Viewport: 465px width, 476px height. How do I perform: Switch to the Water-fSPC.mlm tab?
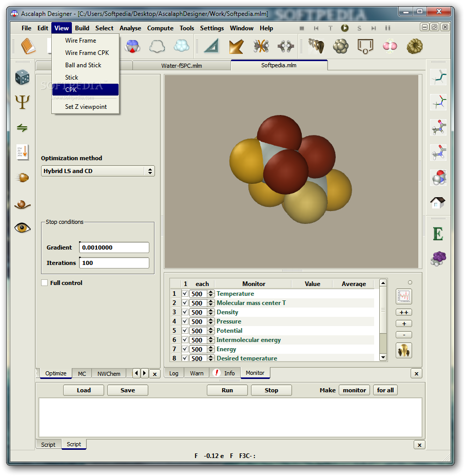[182, 66]
